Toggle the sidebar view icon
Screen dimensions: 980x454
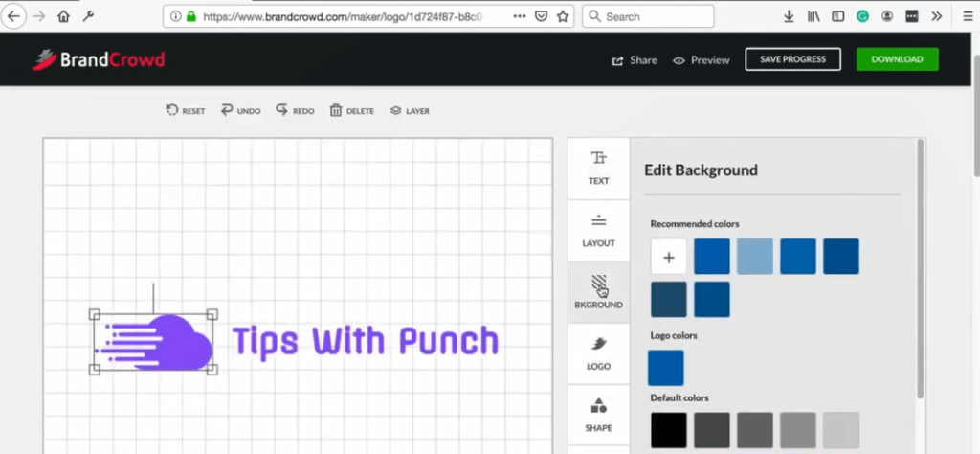tap(837, 16)
